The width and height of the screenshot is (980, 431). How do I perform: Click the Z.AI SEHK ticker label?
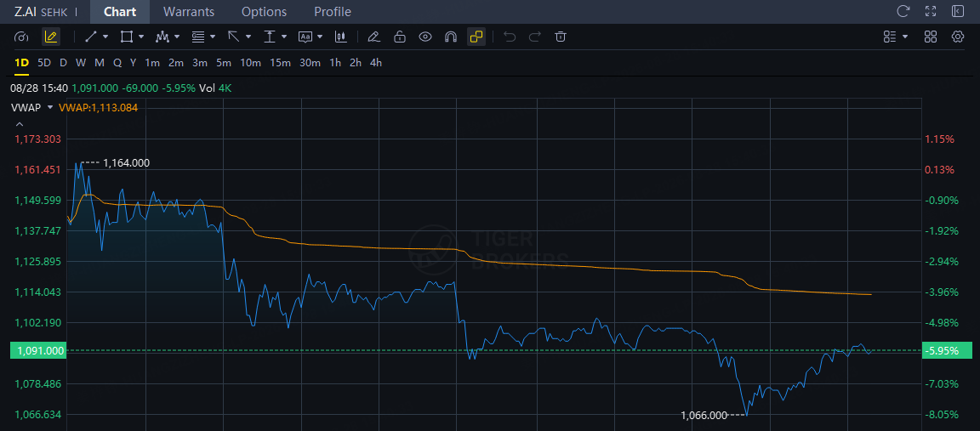coord(41,12)
